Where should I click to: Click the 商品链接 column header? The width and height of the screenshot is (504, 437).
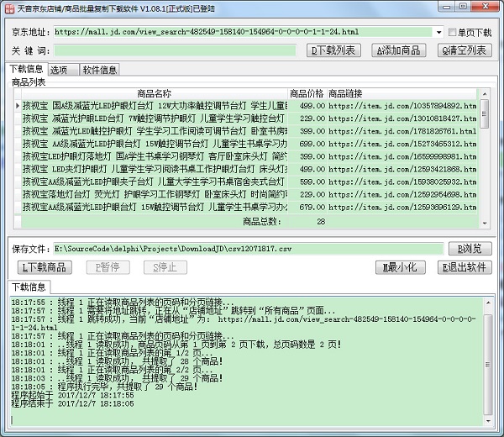tap(402, 93)
